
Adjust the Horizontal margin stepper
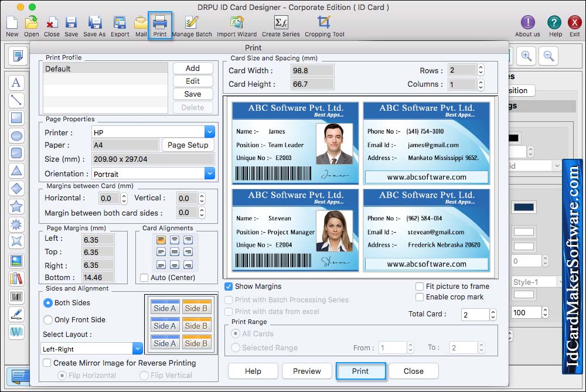click(124, 199)
